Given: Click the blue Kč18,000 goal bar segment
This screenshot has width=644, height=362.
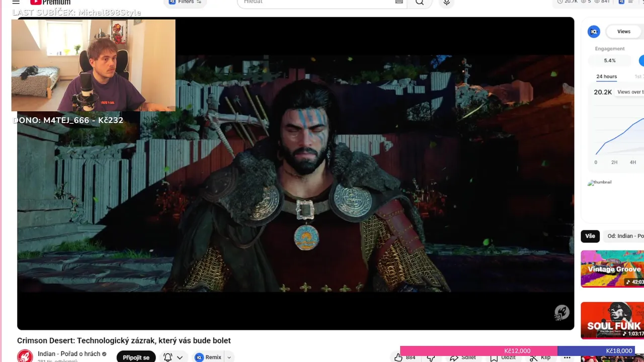Looking at the screenshot, I should point(597,351).
